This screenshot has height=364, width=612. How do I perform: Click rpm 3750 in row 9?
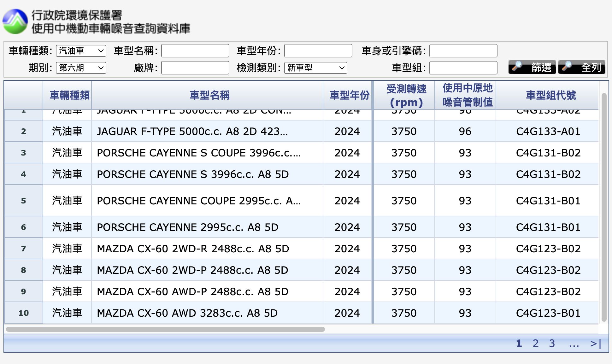404,291
